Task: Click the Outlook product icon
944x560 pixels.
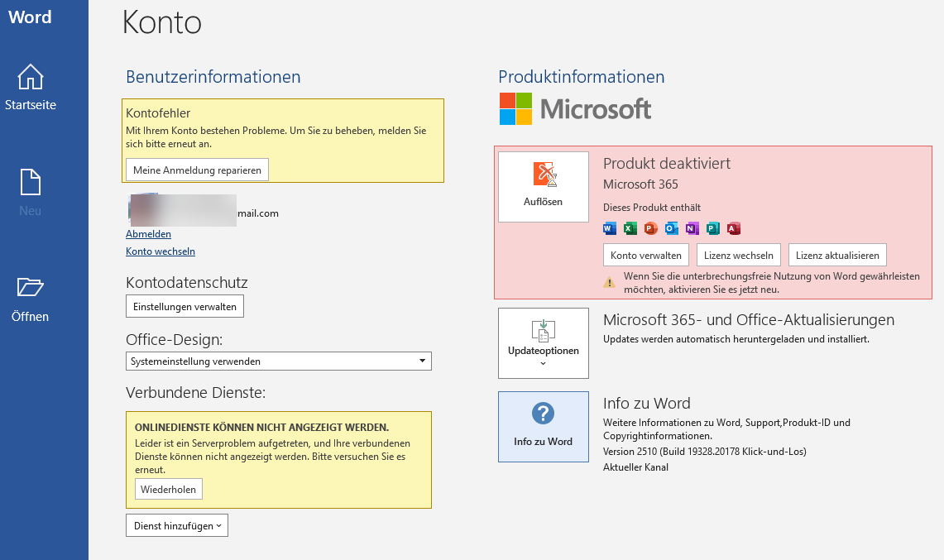Action: click(x=672, y=228)
